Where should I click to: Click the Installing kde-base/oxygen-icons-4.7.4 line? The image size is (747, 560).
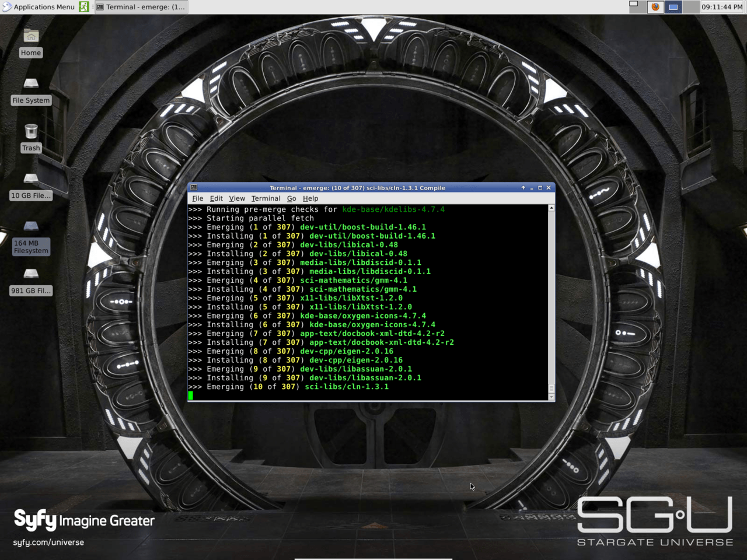(x=312, y=324)
